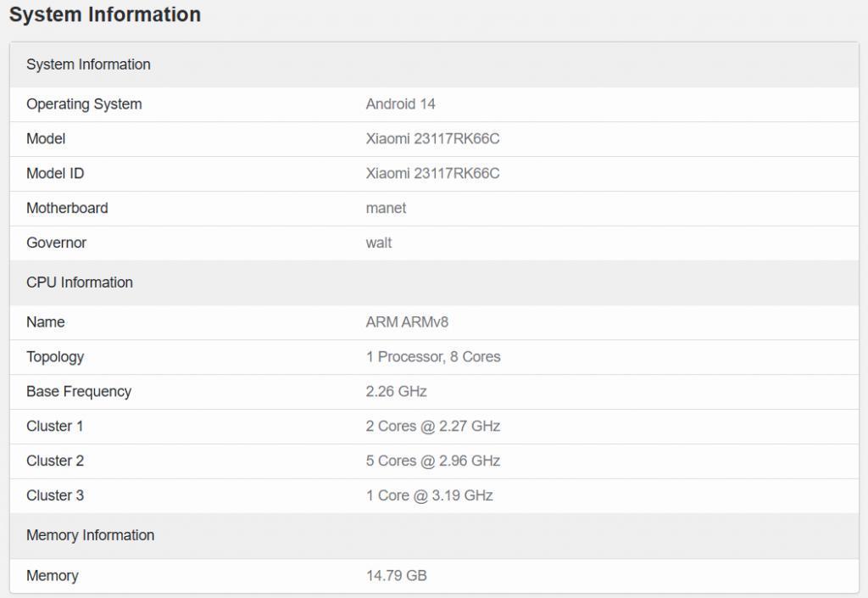Select the 5 Cores @ 2.96 GHz value
868x598 pixels.
(x=433, y=461)
